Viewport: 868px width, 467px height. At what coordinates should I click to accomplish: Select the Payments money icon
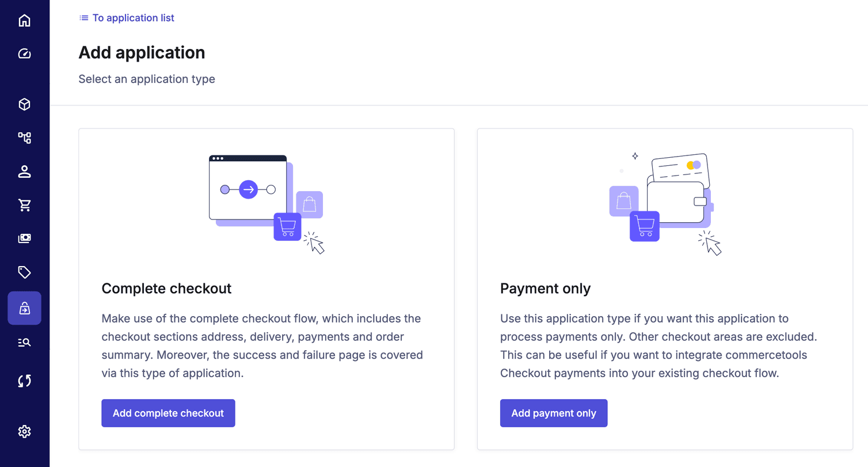24,238
